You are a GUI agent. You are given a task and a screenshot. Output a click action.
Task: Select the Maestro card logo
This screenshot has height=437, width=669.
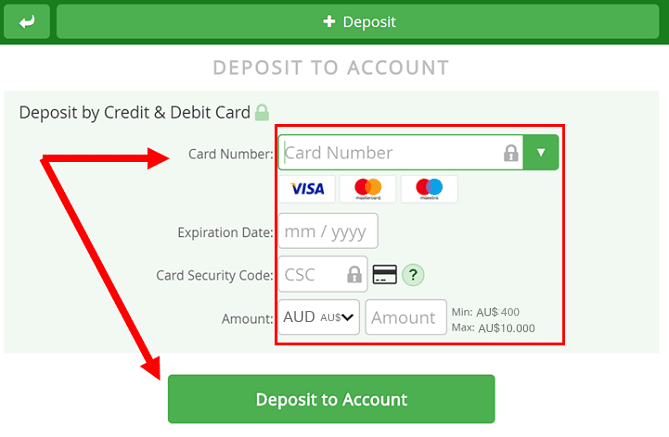(x=429, y=189)
